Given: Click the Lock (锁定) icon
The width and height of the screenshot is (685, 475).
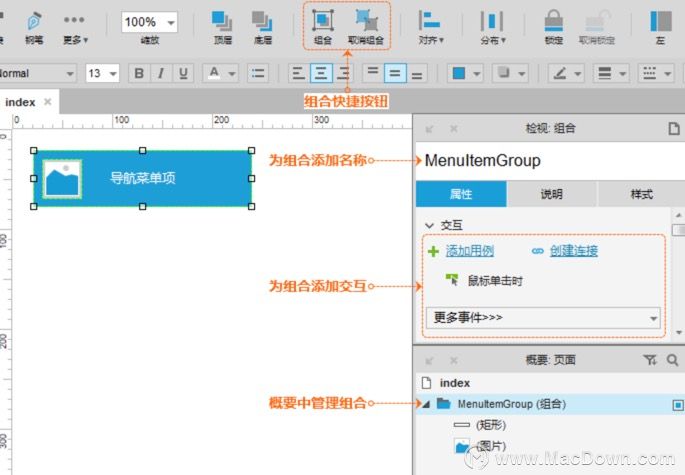Looking at the screenshot, I should pyautogui.click(x=554, y=27).
